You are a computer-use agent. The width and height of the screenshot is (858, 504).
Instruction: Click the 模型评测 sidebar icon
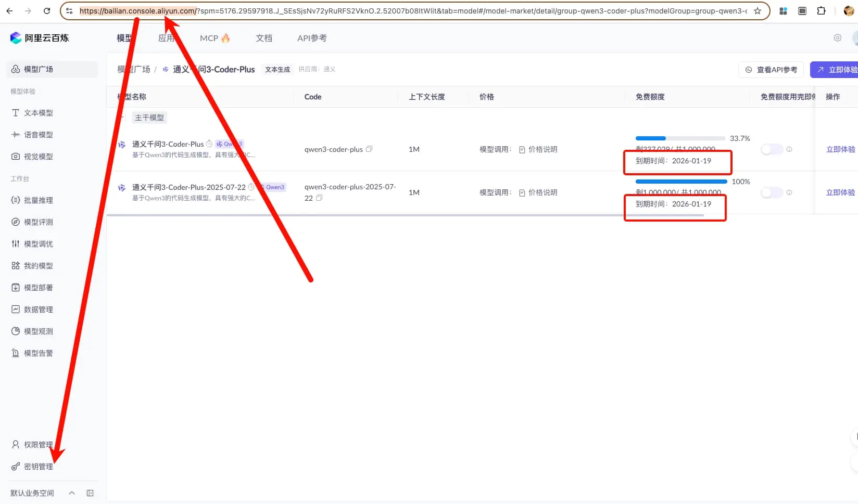point(16,222)
